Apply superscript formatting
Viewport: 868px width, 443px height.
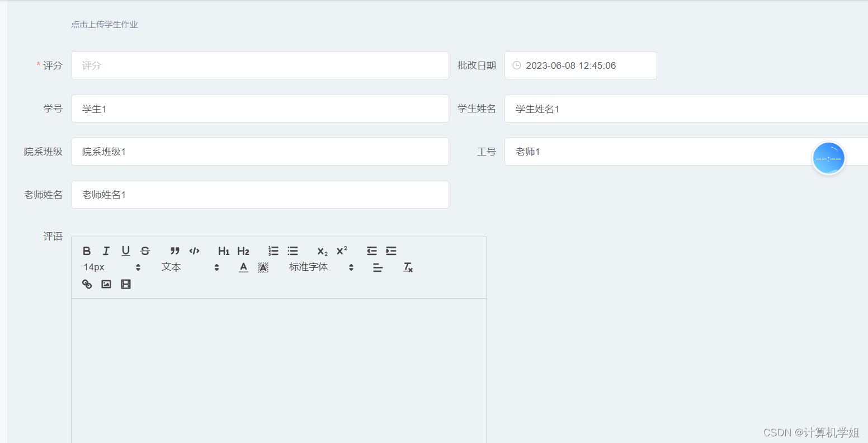342,251
